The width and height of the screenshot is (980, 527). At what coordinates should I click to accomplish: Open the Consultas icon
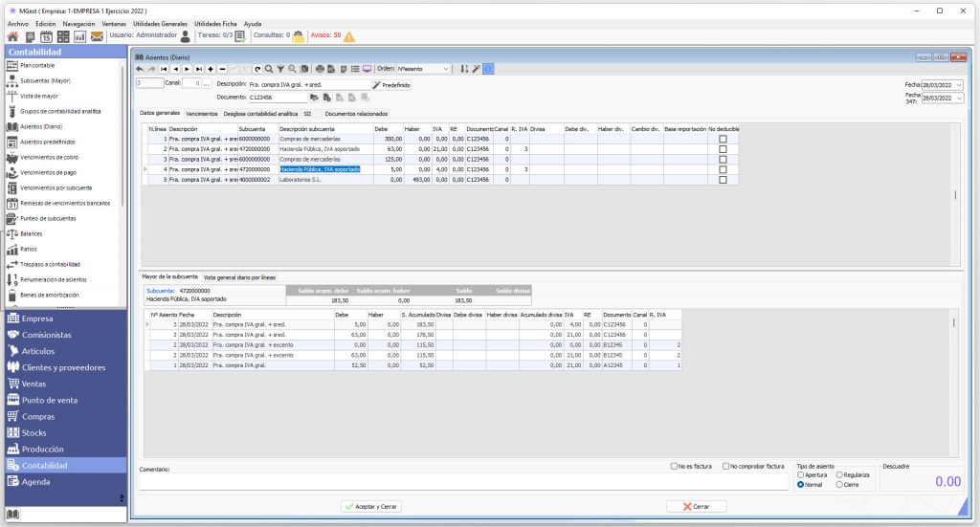299,37
